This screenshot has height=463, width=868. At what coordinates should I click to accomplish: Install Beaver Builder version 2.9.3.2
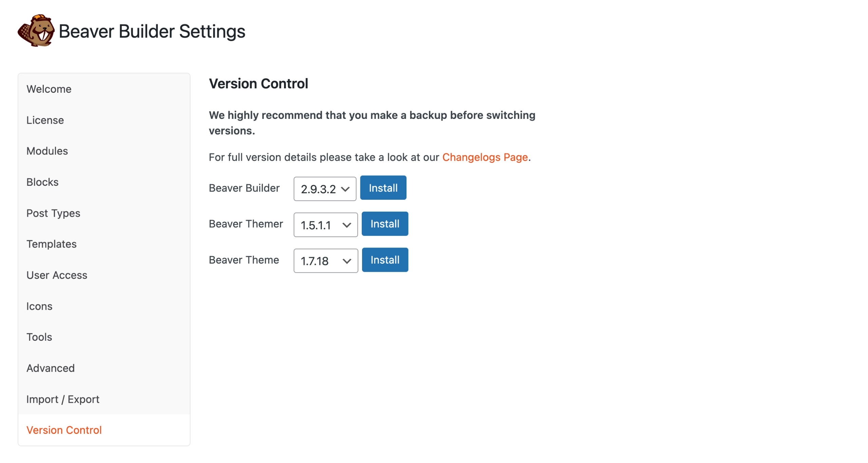point(383,188)
